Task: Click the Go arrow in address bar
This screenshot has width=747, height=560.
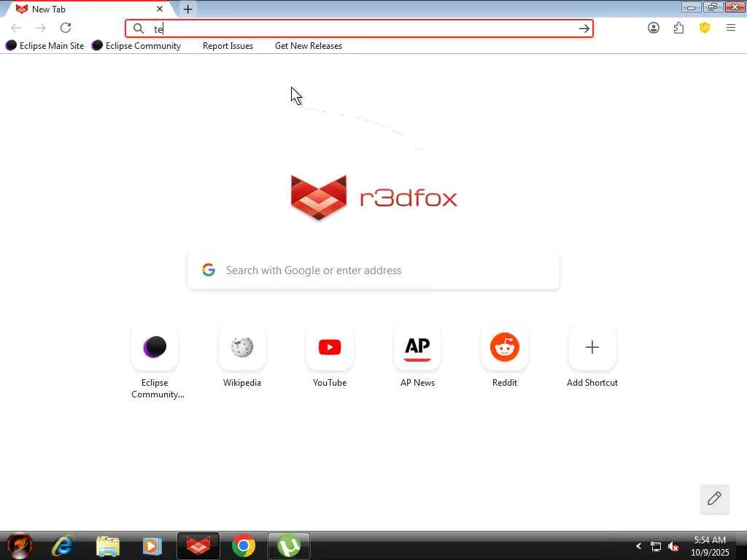Action: (x=584, y=28)
